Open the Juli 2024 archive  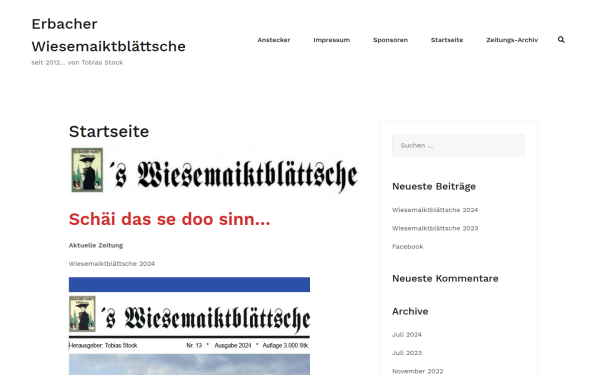pos(407,335)
